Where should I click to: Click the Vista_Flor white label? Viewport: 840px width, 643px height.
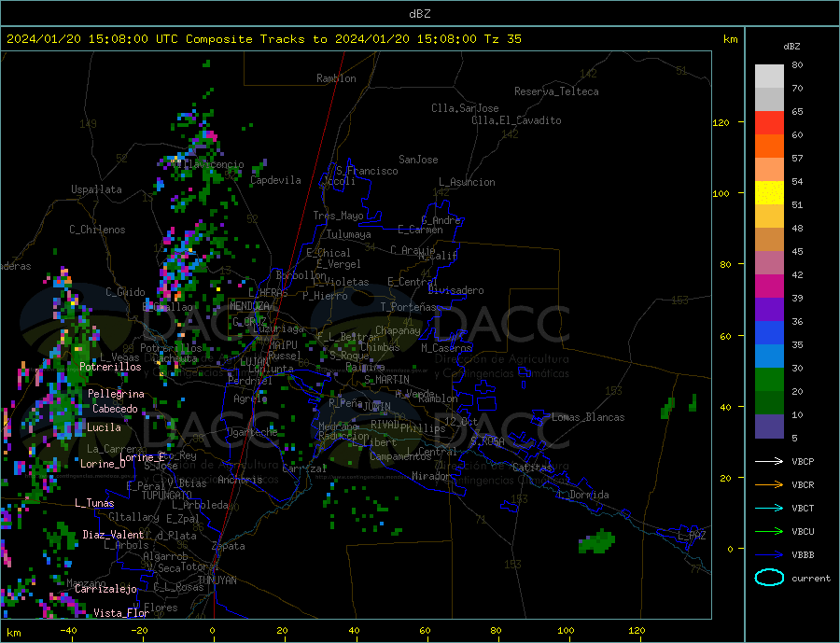click(121, 613)
